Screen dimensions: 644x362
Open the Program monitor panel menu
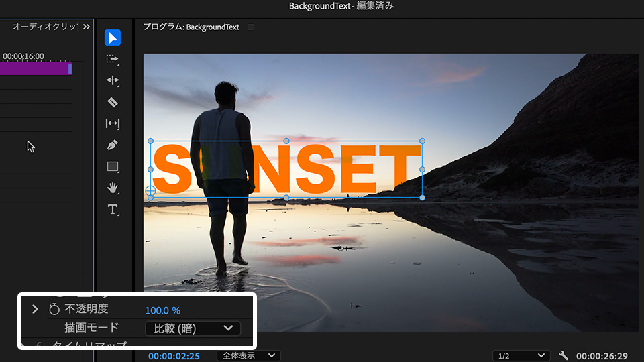(x=251, y=27)
